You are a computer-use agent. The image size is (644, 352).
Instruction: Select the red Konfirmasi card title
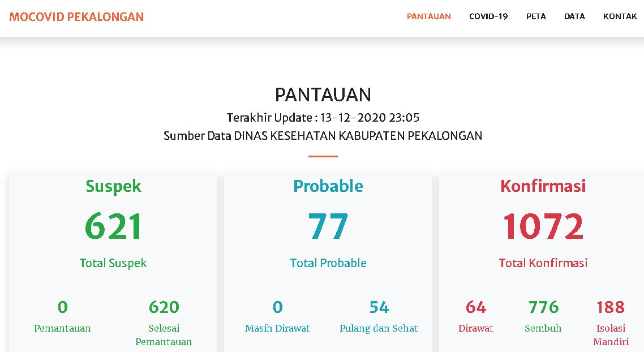point(543,186)
